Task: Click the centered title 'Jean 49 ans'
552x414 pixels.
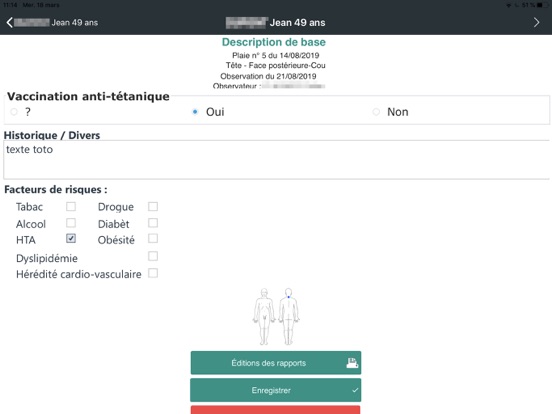Action: pyautogui.click(x=297, y=23)
